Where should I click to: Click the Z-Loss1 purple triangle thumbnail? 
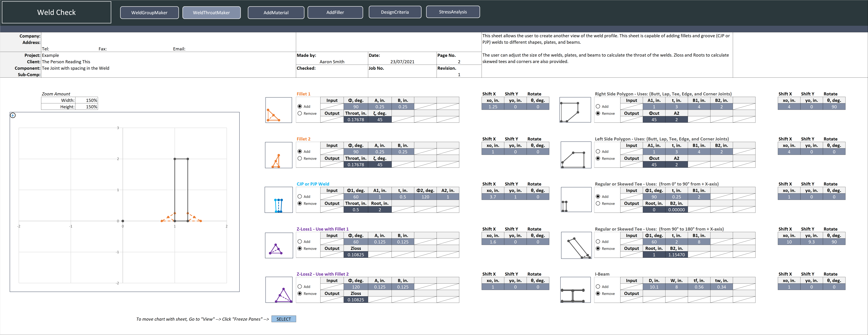point(279,245)
